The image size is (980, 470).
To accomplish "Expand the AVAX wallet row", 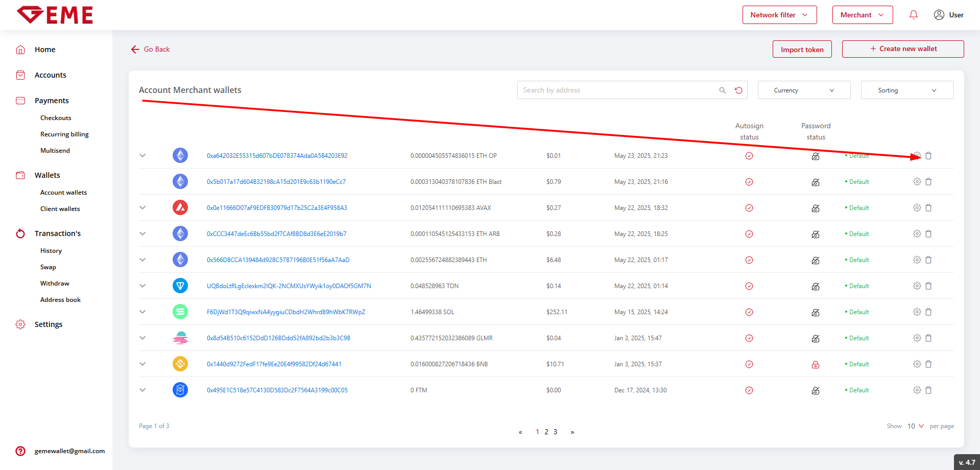I will (x=142, y=207).
